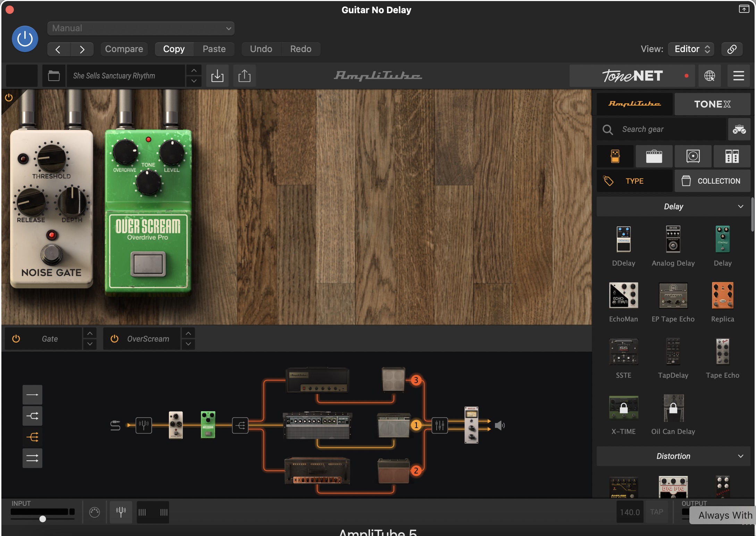Toggle the Gate slot power
The width and height of the screenshot is (756, 536).
[x=16, y=338]
